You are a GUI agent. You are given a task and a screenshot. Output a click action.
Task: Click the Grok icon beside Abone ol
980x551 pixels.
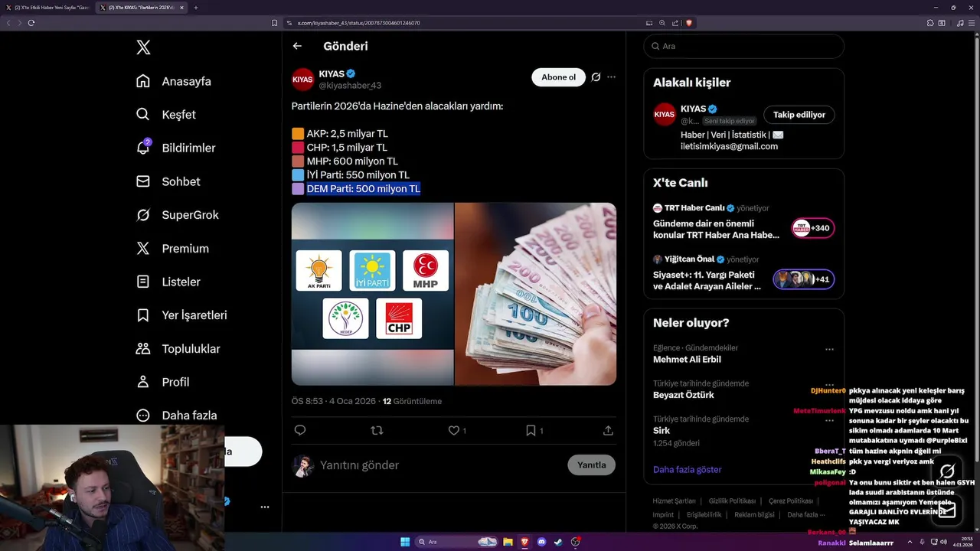pos(596,77)
